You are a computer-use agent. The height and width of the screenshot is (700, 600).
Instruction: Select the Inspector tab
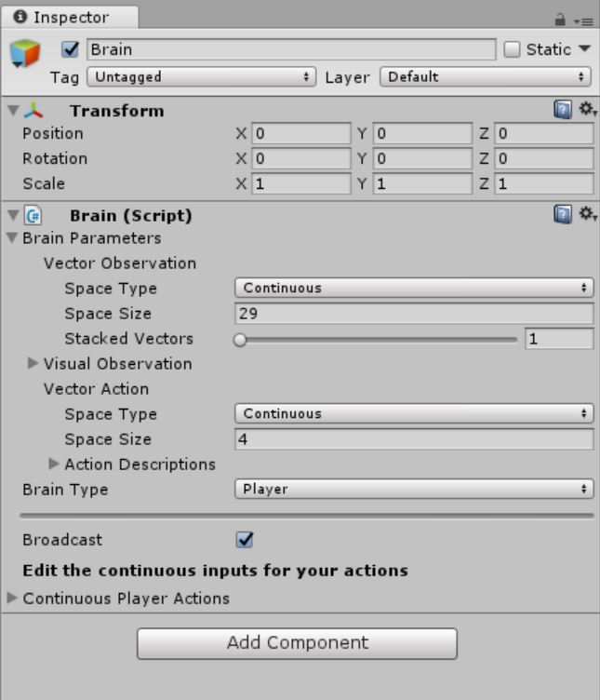click(70, 17)
